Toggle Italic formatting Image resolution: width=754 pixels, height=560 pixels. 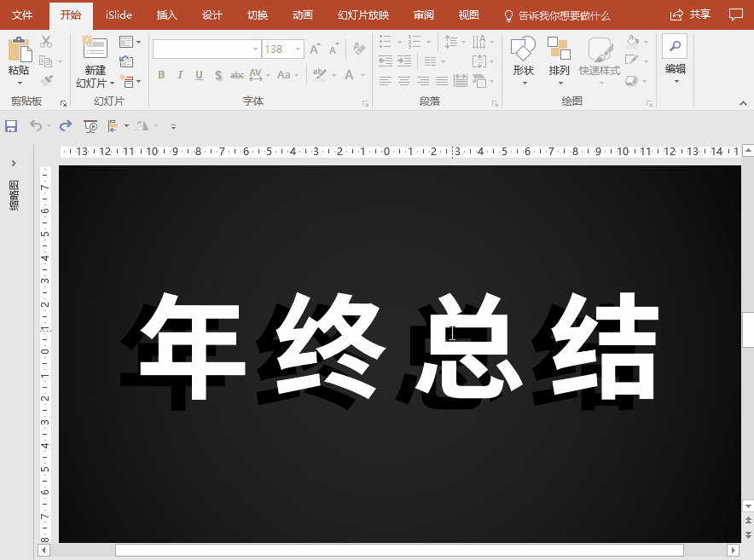(180, 76)
